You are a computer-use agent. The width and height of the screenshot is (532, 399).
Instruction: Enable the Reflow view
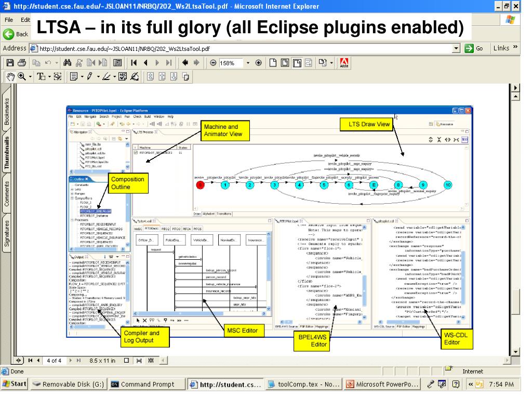(x=309, y=63)
